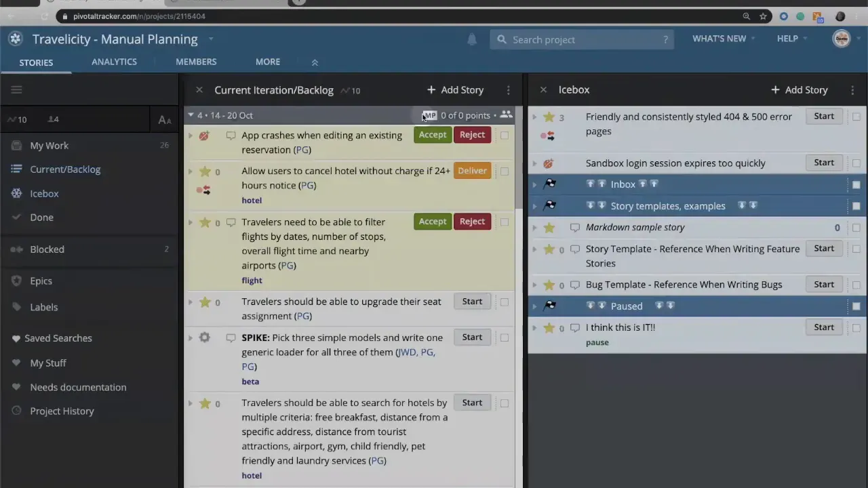
Task: Click the comment bubble on Markdown sample story
Action: coord(574,227)
